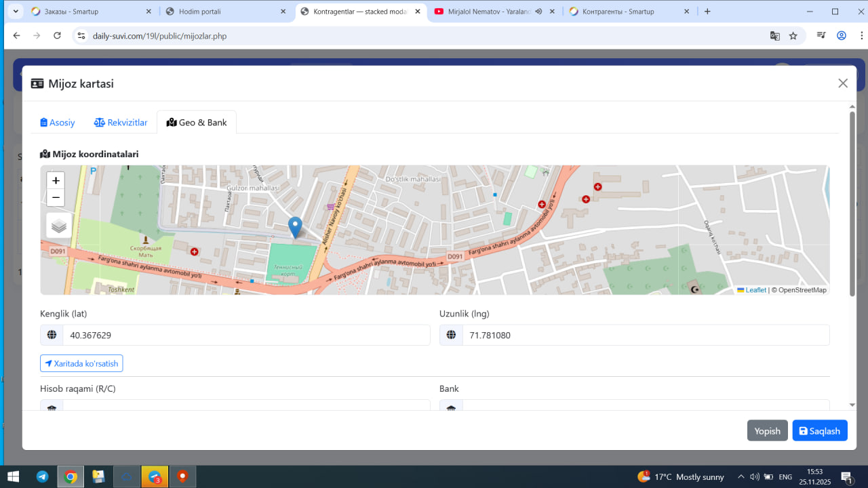Open the browser tab search dropdown
The width and height of the screenshot is (868, 488).
pyautogui.click(x=16, y=12)
